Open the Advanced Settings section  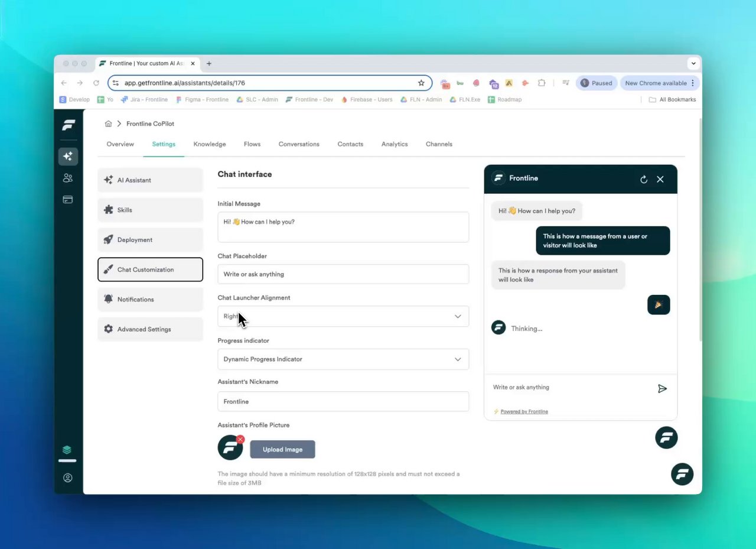tap(150, 329)
